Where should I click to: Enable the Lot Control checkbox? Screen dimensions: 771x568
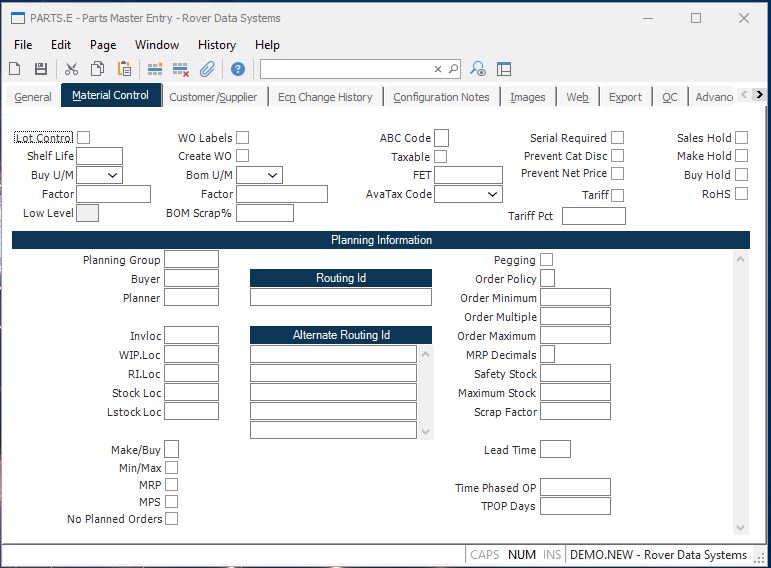84,138
